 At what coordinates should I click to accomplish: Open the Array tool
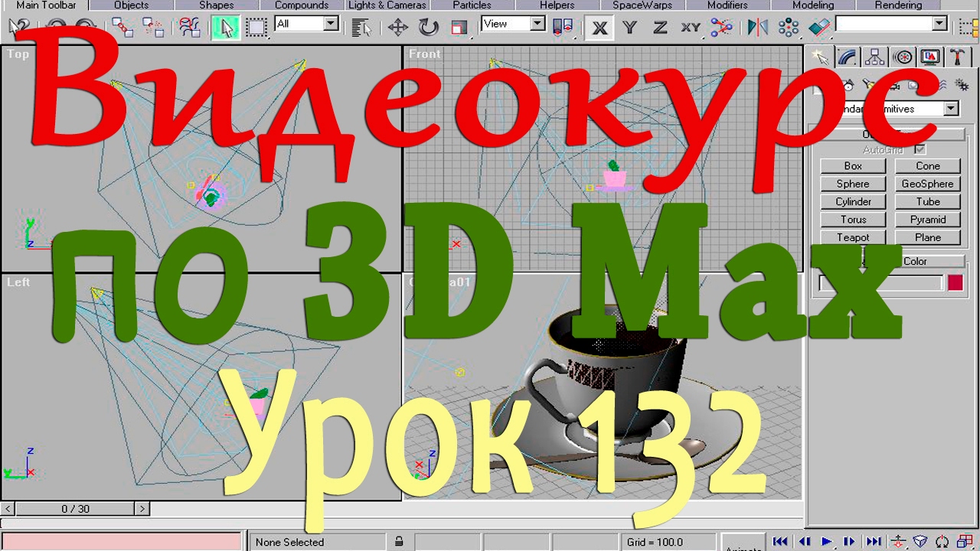[x=788, y=28]
